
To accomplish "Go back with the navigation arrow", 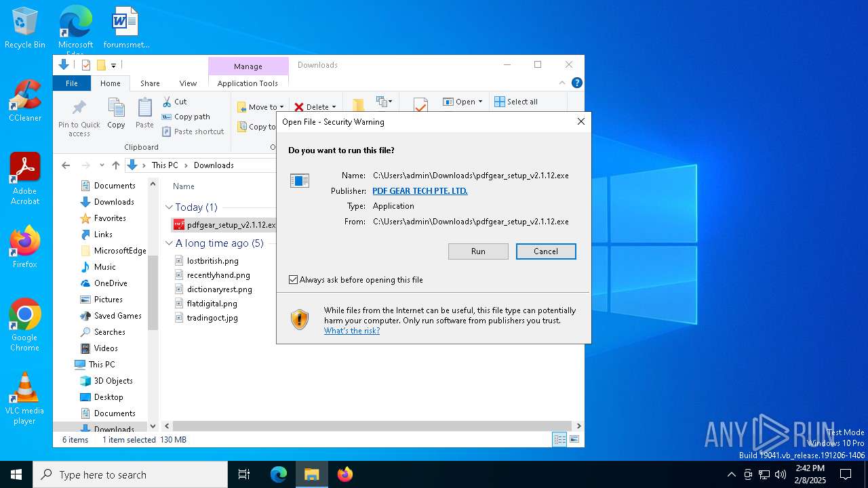I will coord(66,165).
